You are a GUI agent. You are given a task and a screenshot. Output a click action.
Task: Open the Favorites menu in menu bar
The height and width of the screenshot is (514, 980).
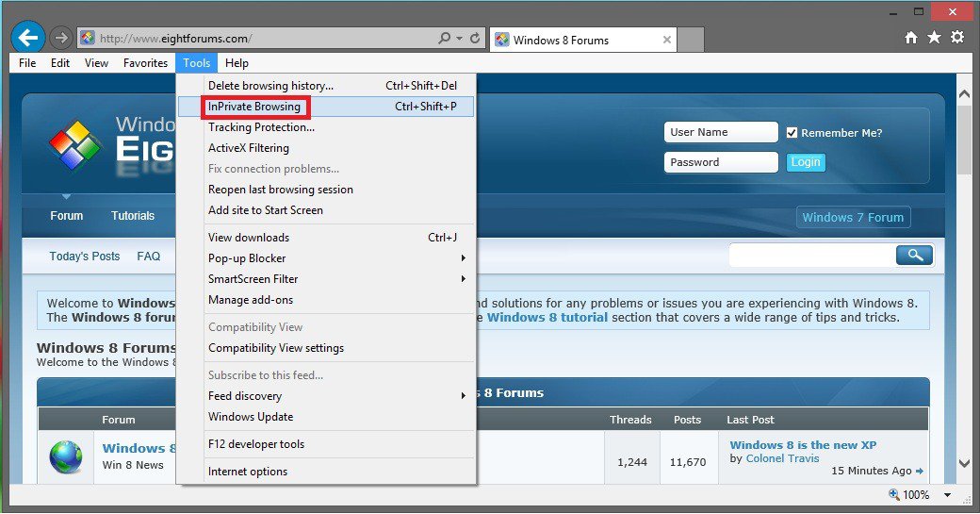click(145, 63)
